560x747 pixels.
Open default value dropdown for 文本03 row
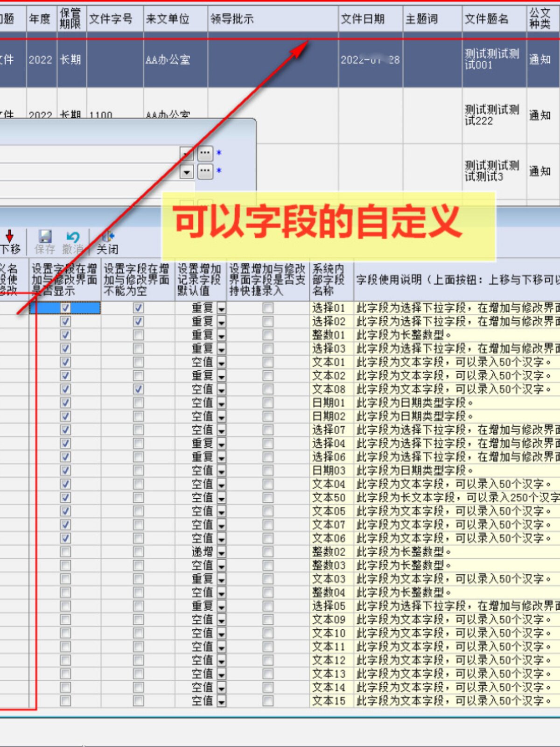pos(221,579)
